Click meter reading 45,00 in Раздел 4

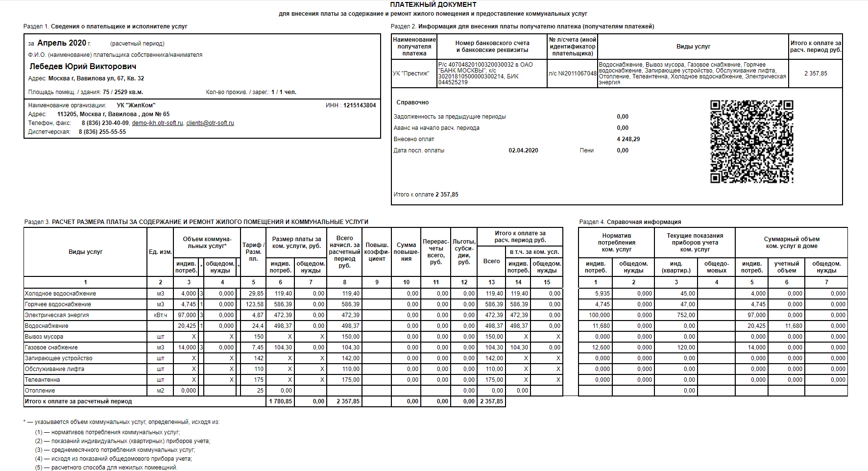(688, 294)
